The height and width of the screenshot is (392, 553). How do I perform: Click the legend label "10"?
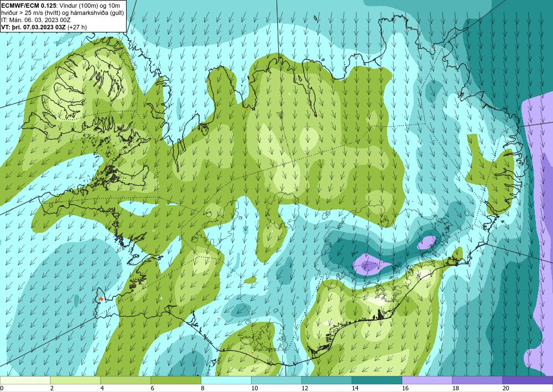coord(254,389)
